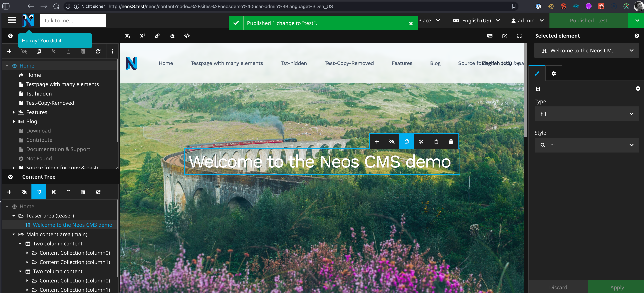
Task: Click the superscript formatting icon
Action: pos(142,36)
